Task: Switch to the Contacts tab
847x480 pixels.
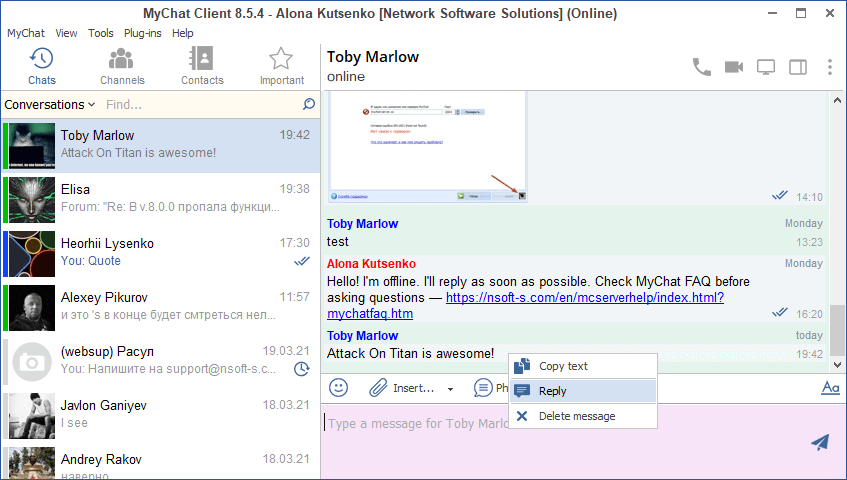Action: pyautogui.click(x=202, y=67)
